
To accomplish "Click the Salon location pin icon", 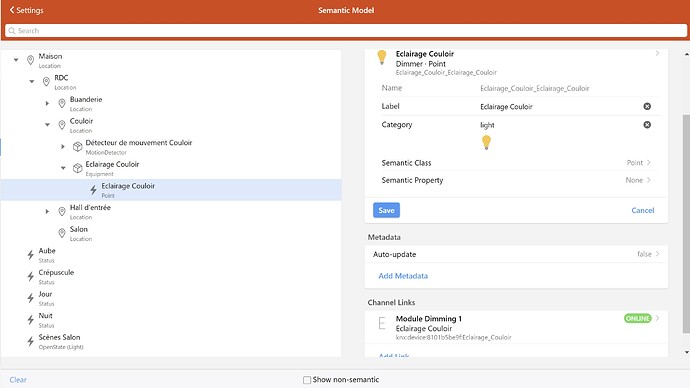I will 62,233.
